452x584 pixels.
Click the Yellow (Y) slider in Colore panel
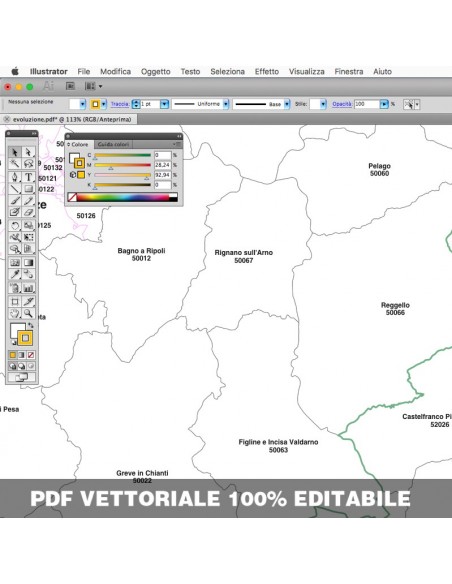coord(122,175)
